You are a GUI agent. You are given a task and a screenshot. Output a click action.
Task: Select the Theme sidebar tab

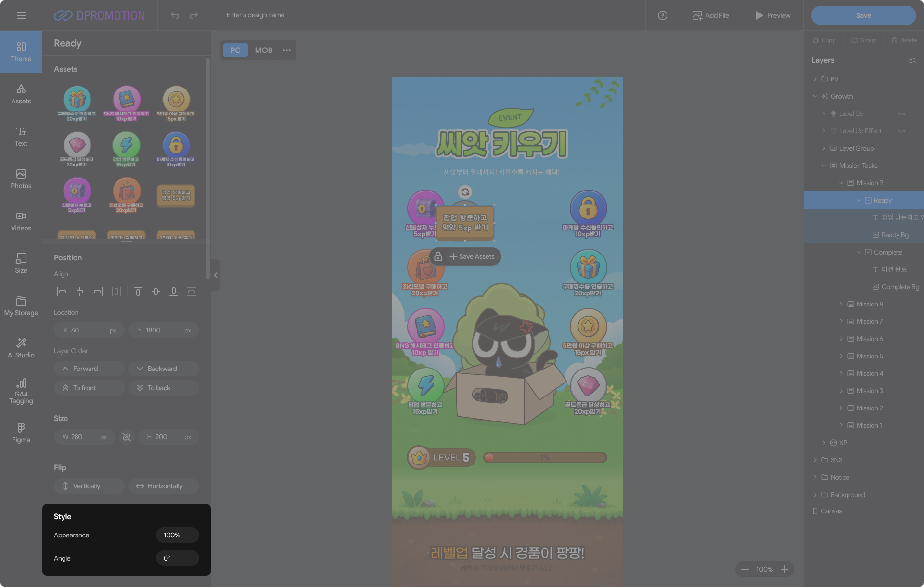pos(21,52)
